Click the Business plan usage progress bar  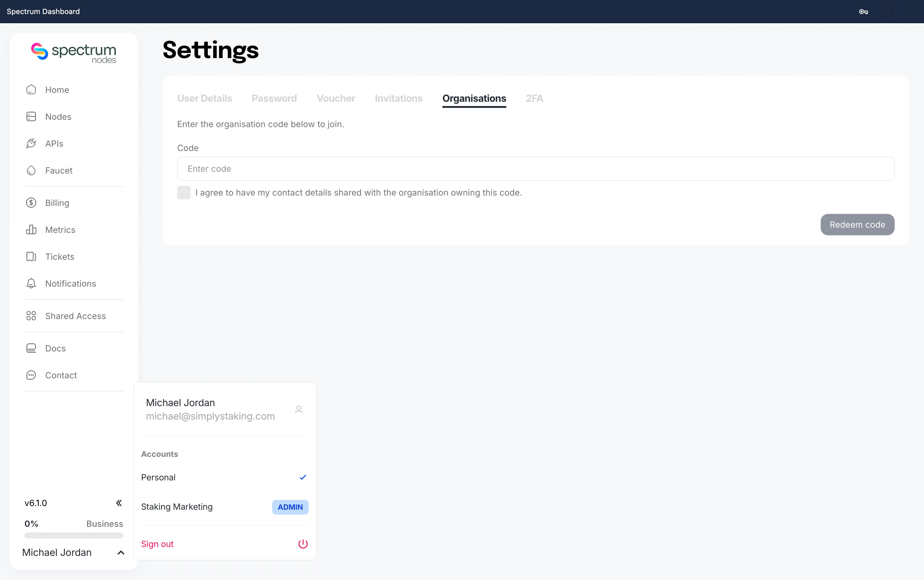[x=74, y=535]
